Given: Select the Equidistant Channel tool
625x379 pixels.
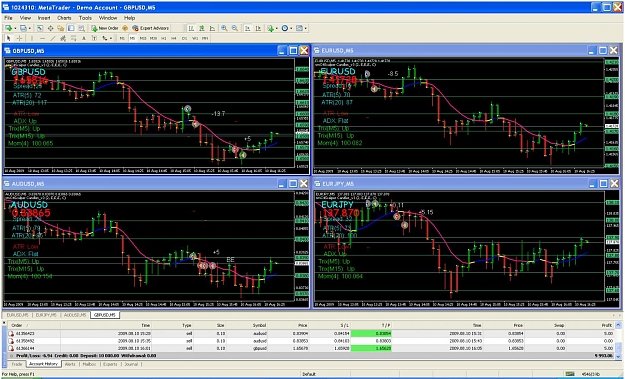Looking at the screenshot, I should click(63, 38).
